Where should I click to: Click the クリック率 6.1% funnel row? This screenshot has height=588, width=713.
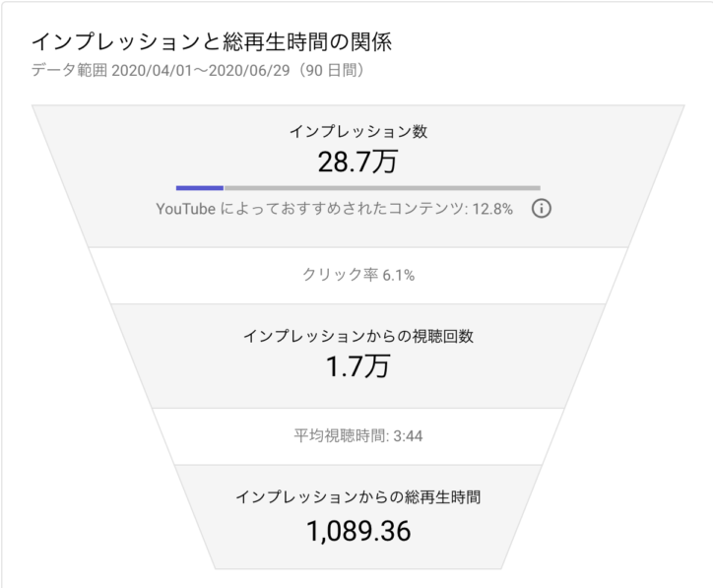(358, 275)
